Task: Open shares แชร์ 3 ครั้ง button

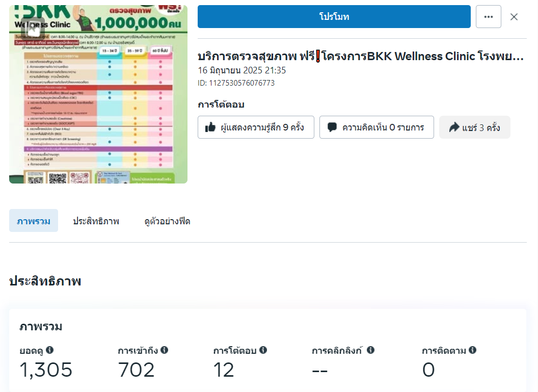Action: 474,127
